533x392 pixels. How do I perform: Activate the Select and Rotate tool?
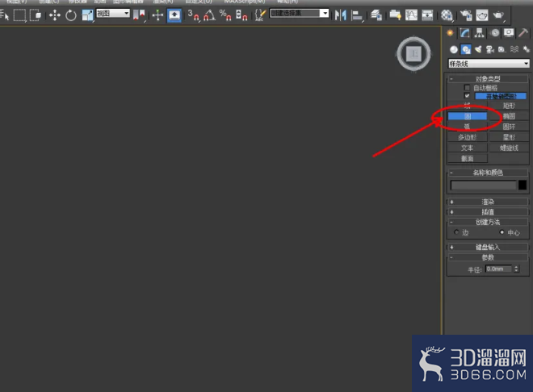pos(71,15)
